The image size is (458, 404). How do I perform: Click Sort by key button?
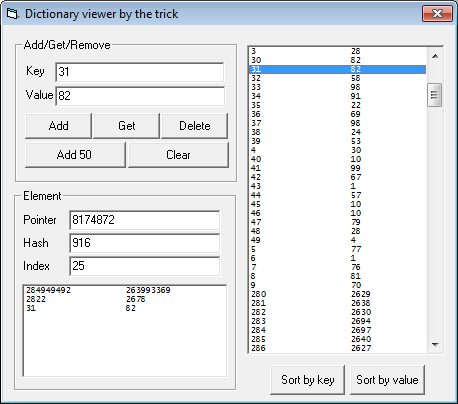tap(307, 380)
